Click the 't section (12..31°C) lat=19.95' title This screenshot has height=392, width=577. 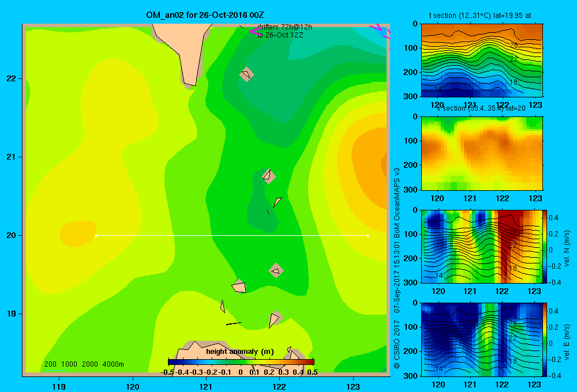pyautogui.click(x=480, y=16)
